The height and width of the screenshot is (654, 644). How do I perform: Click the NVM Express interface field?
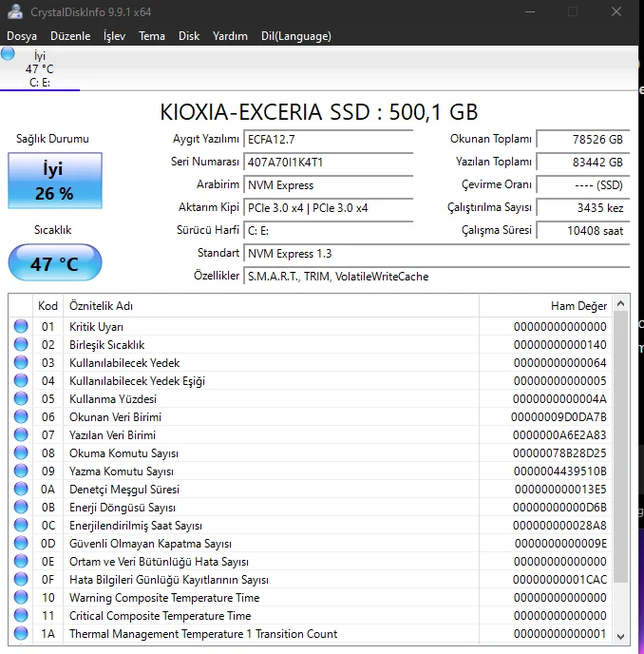[x=329, y=184]
